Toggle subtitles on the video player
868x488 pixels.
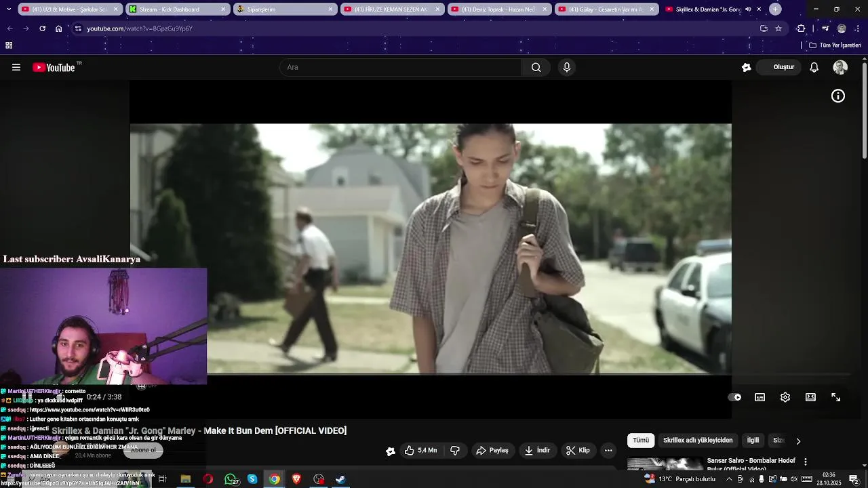click(x=760, y=397)
